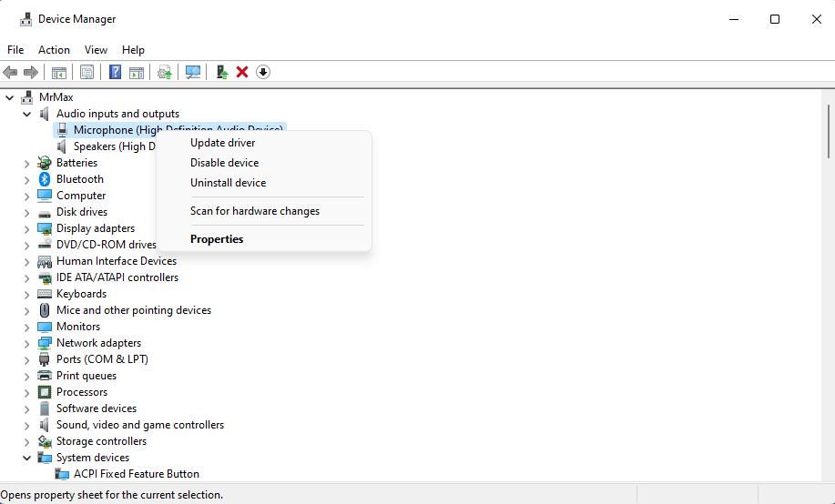
Task: Expand the Computer category chevron
Action: tap(26, 197)
